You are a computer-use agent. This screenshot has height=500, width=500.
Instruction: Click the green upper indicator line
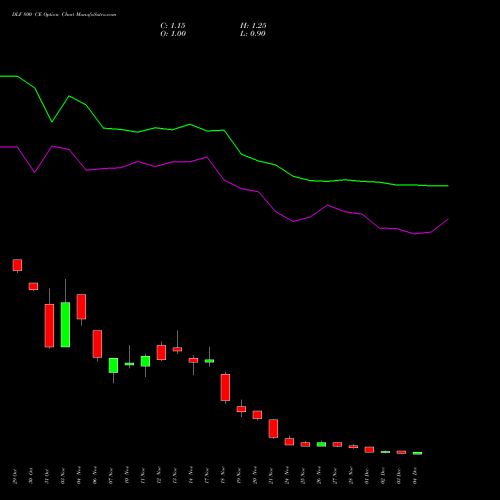click(x=224, y=130)
